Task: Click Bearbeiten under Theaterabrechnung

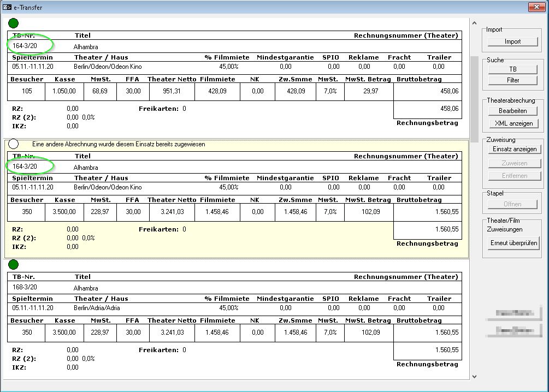Action: pos(512,111)
